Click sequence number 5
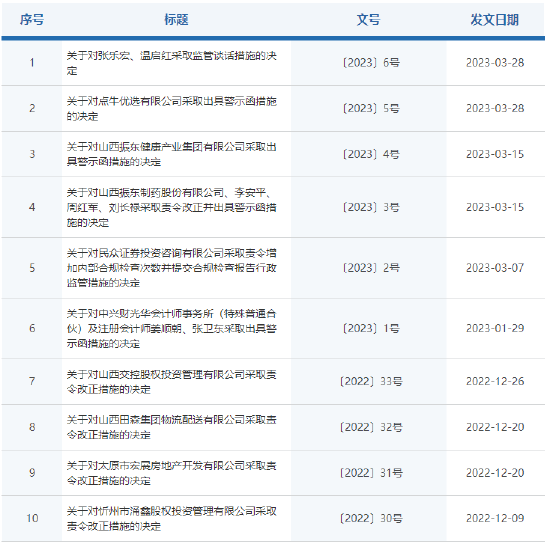 tap(32, 268)
